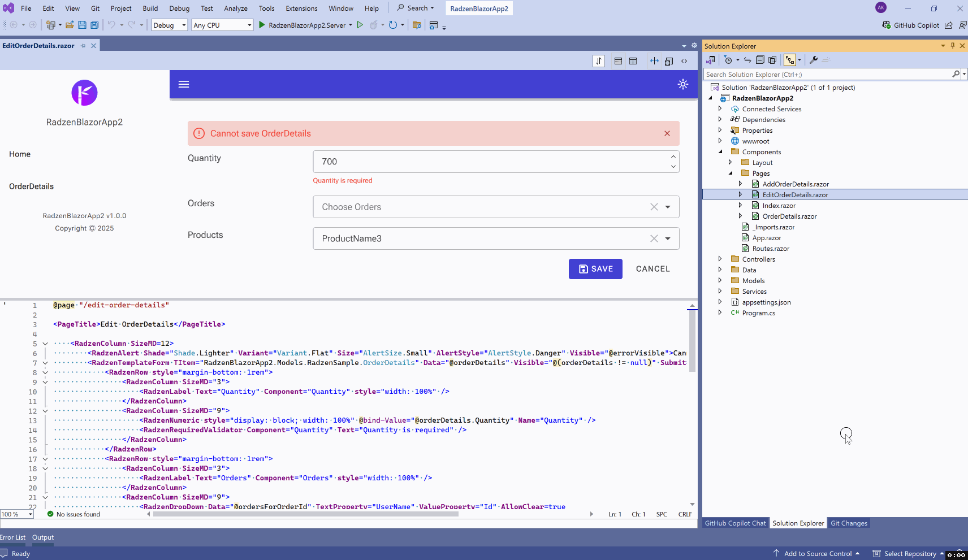The width and height of the screenshot is (968, 560).
Task: Click Home link in preview sidebar
Action: pos(20,154)
